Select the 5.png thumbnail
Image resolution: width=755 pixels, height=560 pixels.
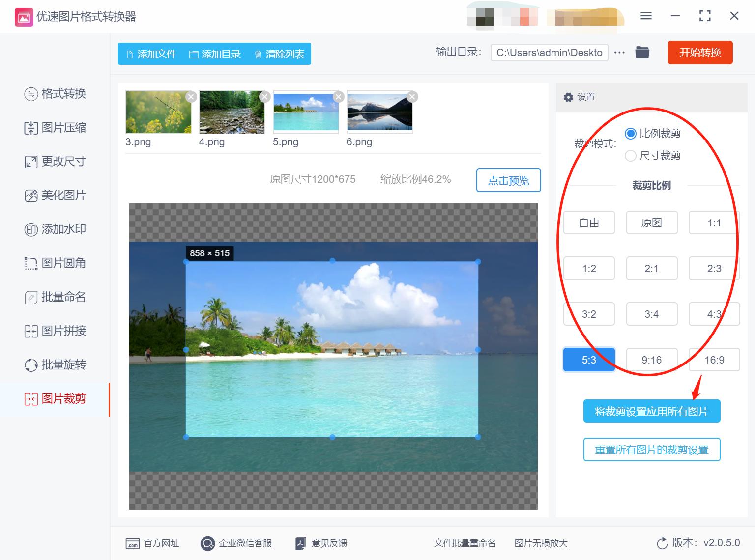pyautogui.click(x=306, y=112)
